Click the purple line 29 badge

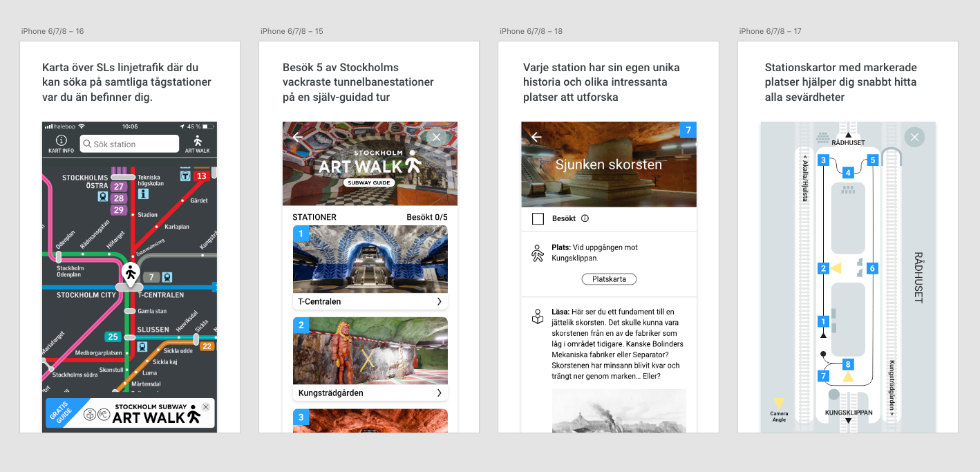point(119,210)
